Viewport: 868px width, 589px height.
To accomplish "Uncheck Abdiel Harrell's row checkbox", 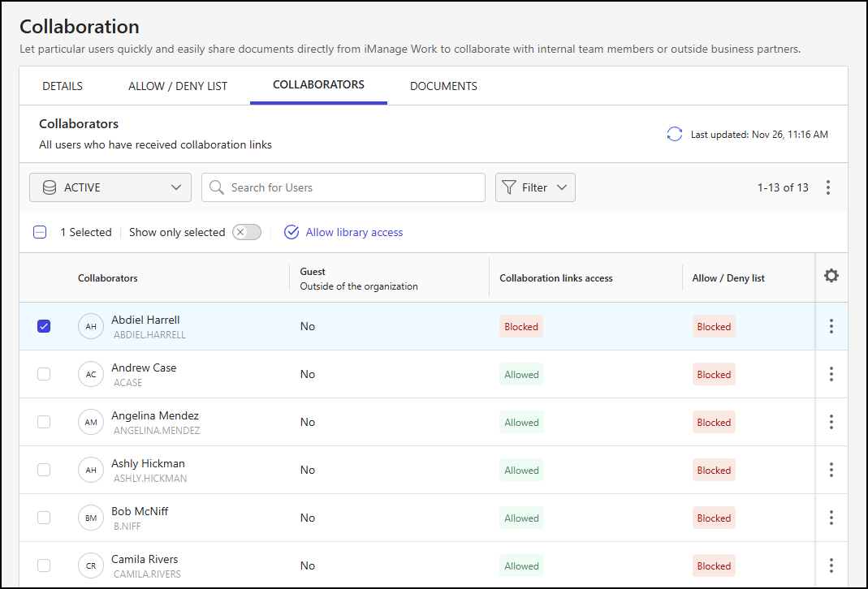I will (44, 326).
